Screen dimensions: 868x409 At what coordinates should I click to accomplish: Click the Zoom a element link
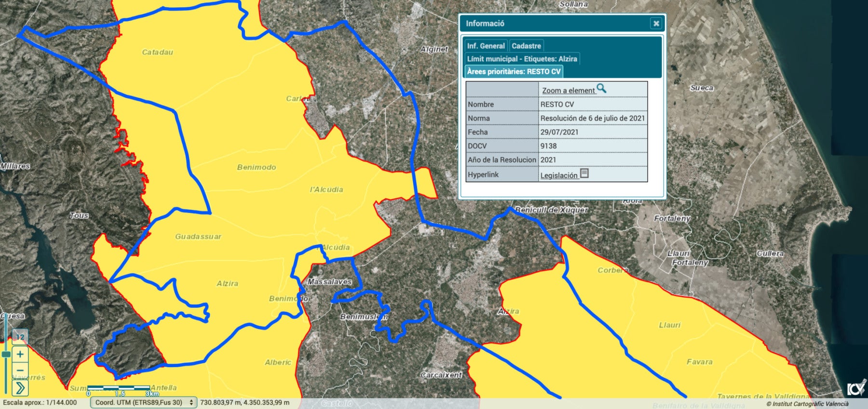tap(568, 91)
